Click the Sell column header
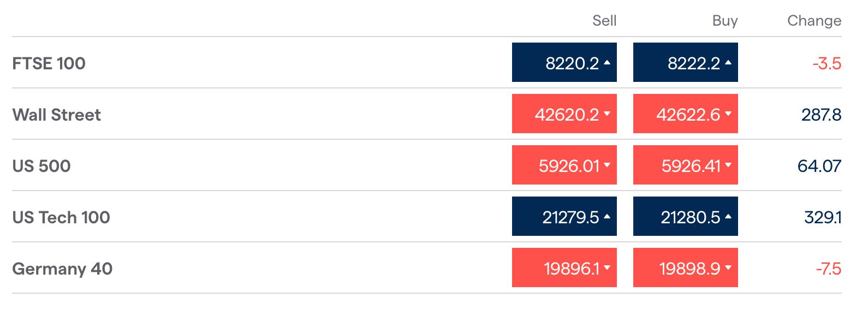This screenshot has height=309, width=868. point(604,21)
